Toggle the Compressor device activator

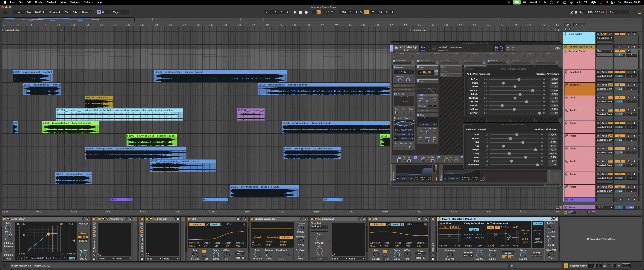click(x=4, y=219)
